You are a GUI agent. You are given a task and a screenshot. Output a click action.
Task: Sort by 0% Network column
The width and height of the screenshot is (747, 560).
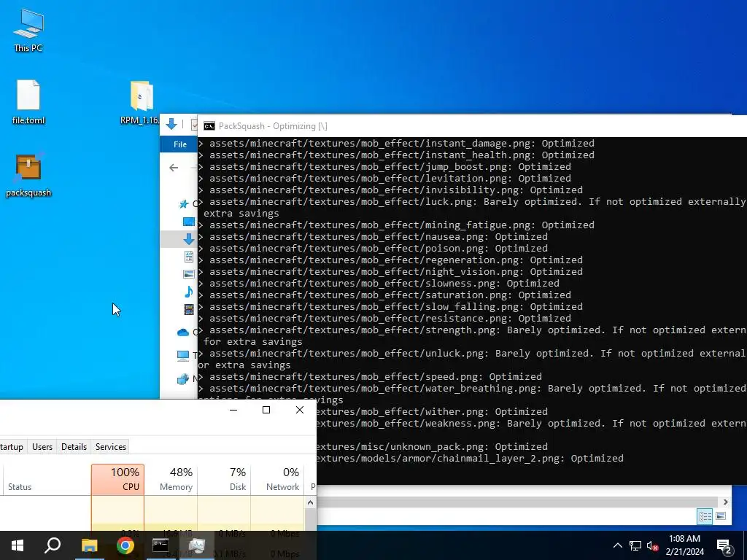278,480
